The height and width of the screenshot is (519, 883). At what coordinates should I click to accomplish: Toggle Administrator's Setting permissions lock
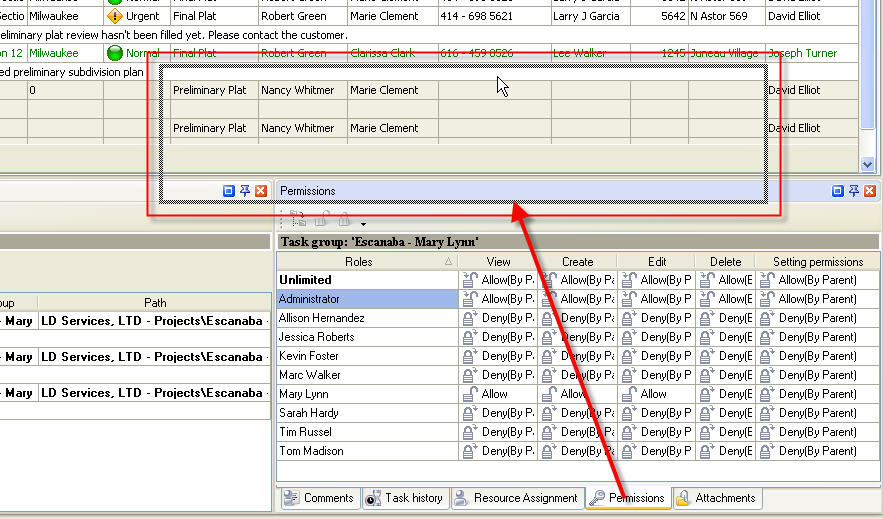pos(768,299)
